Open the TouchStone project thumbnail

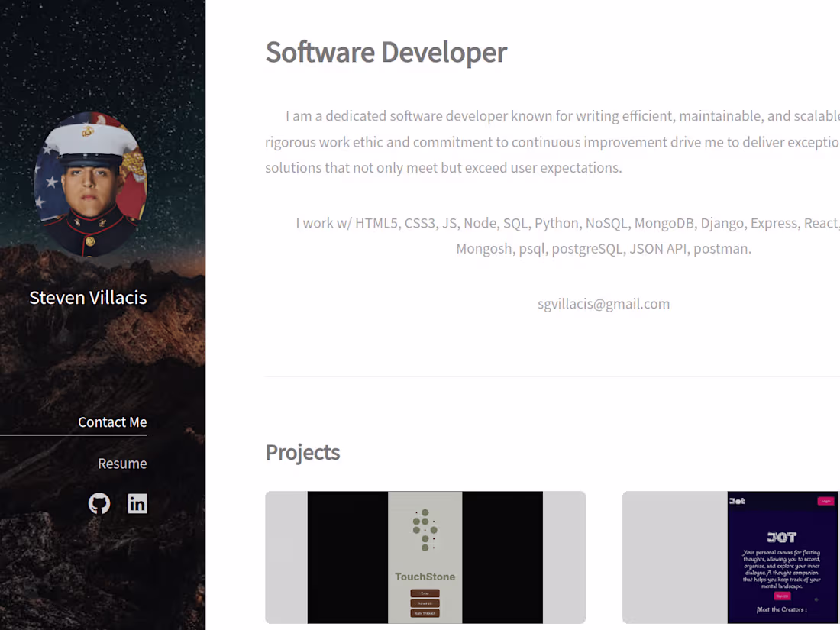click(425, 557)
